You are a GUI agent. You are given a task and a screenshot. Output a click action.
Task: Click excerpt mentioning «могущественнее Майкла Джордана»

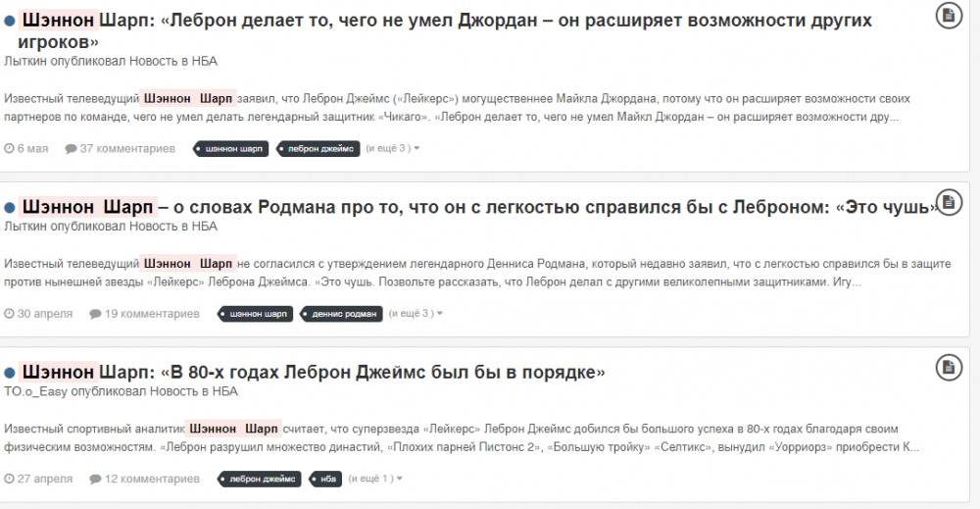(x=457, y=108)
